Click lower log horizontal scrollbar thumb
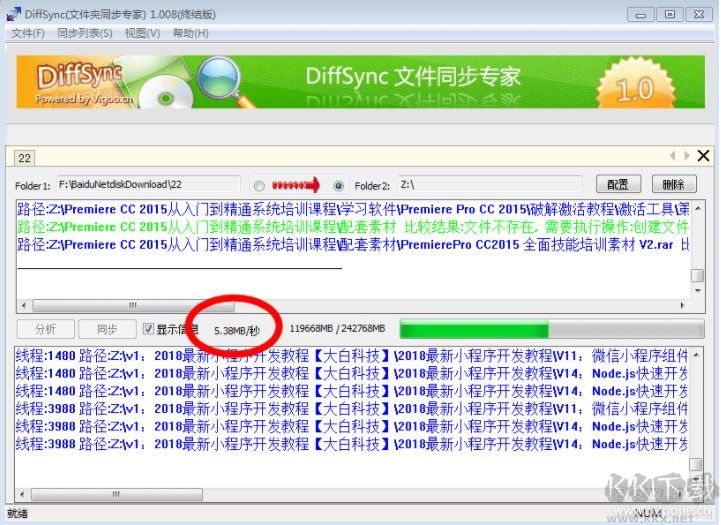The height and width of the screenshot is (525, 721). pyautogui.click(x=117, y=495)
